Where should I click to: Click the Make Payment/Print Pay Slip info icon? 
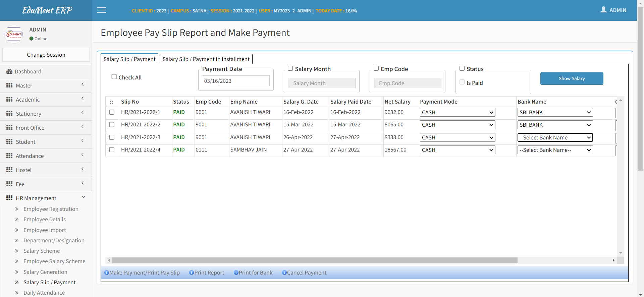(107, 273)
